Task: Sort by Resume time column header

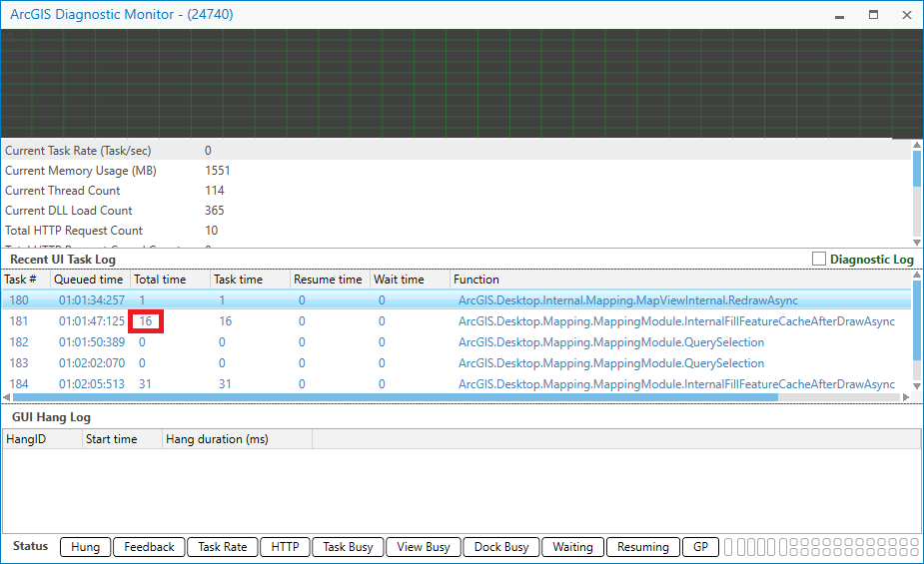Action: coord(330,280)
